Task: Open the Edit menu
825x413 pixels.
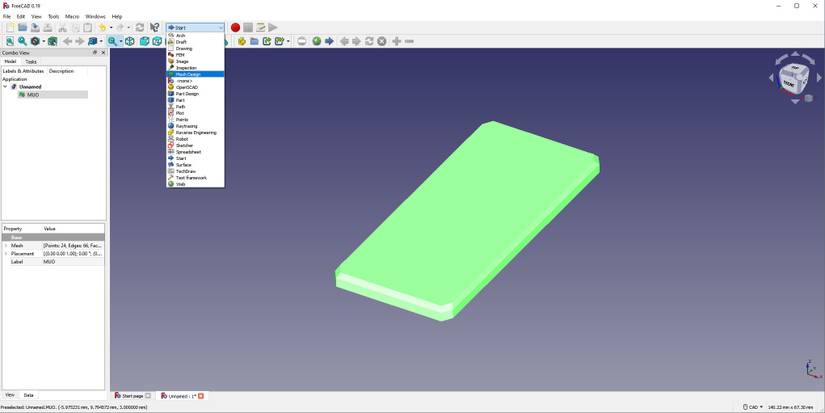Action: [21, 17]
